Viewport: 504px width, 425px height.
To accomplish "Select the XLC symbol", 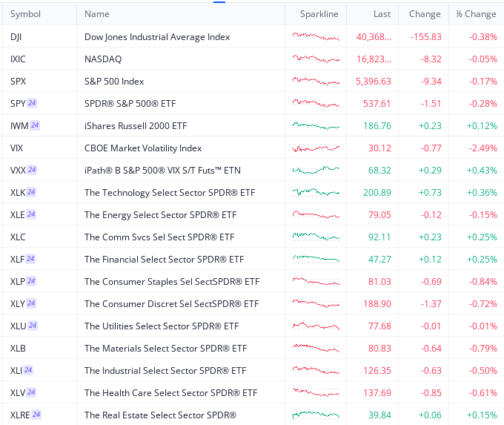I will click(18, 237).
